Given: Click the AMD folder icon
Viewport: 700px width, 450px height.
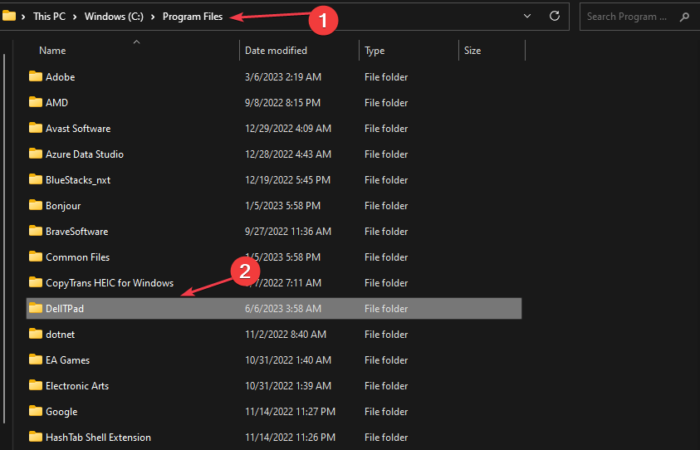Looking at the screenshot, I should [35, 102].
